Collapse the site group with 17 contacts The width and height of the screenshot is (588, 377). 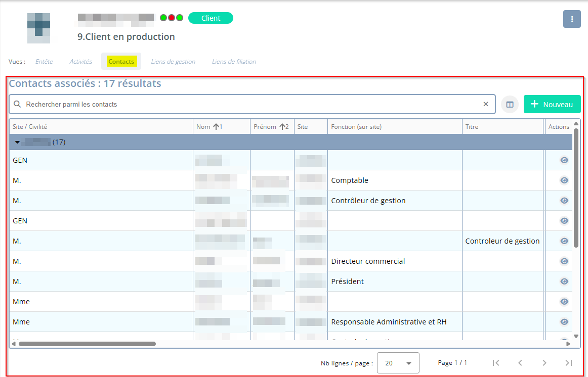18,143
